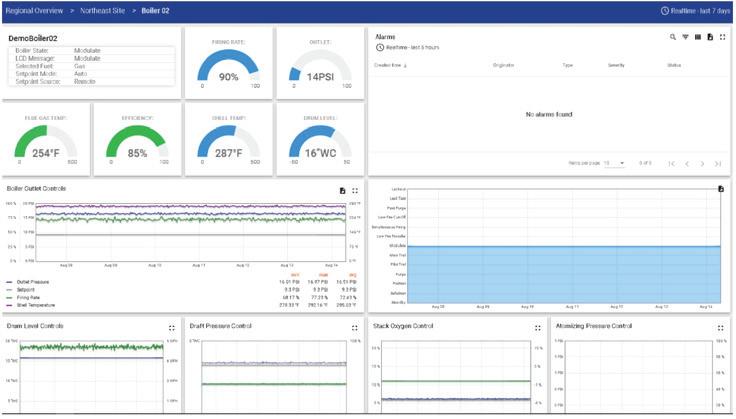Maximize the Drum Level Controls widget

pos(172,328)
